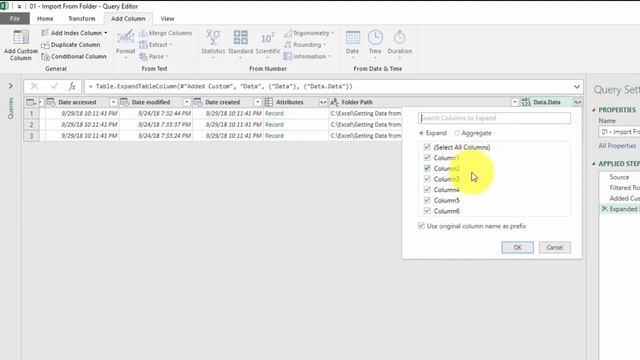Uncheck Column4 checkbox
This screenshot has height=360, width=640.
coord(427,189)
